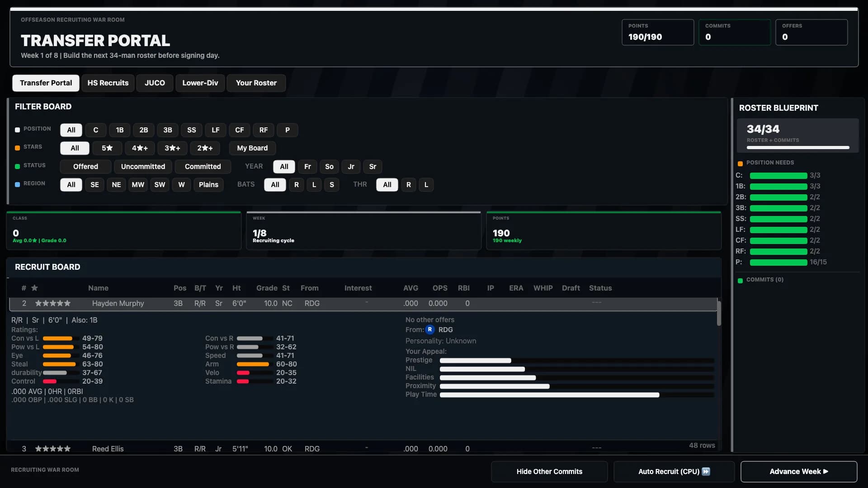Filter year by Sr

[373, 167]
